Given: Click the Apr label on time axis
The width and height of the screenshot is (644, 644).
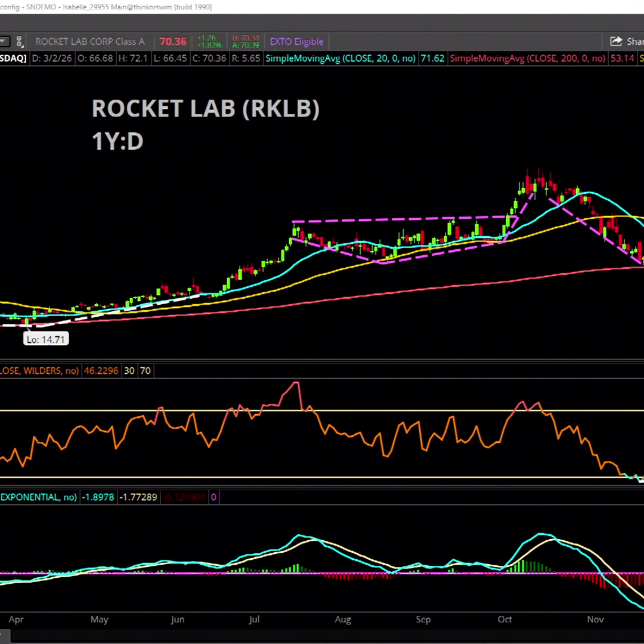Looking at the screenshot, I should pos(16,619).
